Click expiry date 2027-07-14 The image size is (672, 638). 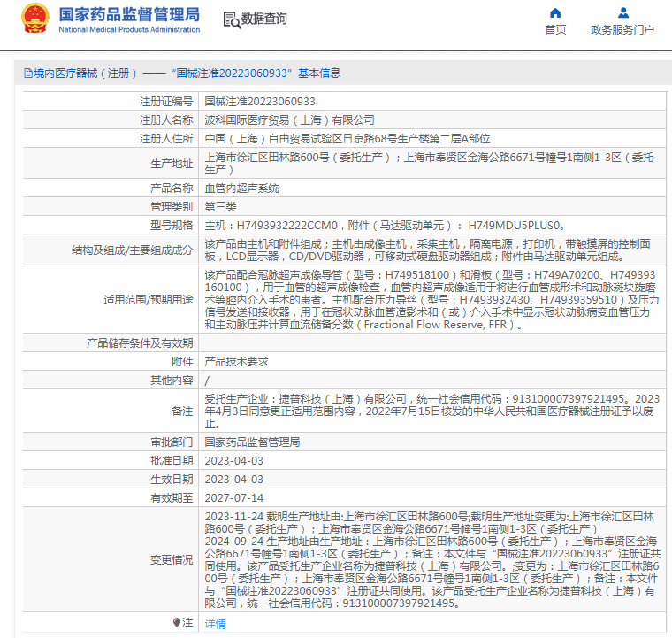click(x=233, y=498)
